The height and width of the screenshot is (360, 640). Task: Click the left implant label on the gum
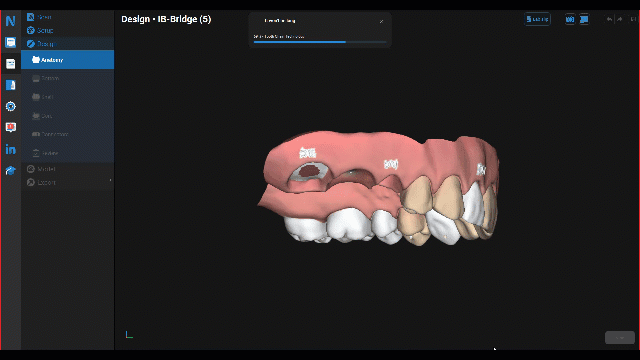click(x=307, y=153)
